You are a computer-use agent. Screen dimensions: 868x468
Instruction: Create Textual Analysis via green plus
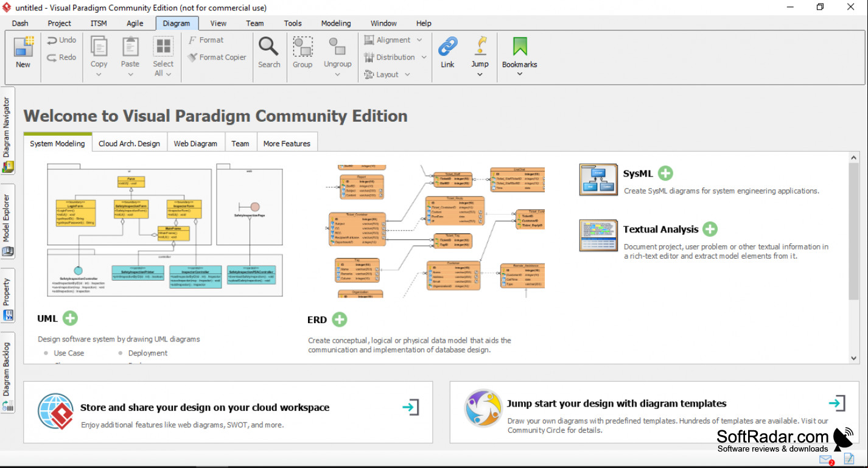coord(710,229)
